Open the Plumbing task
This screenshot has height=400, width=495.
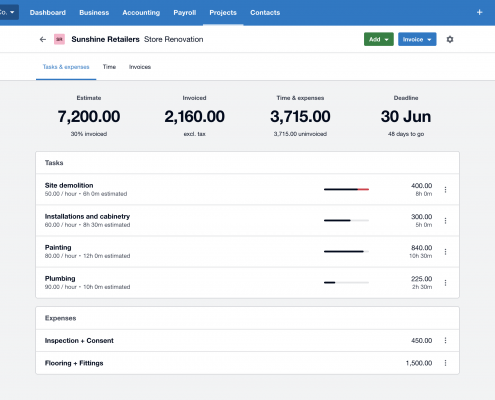247,282
